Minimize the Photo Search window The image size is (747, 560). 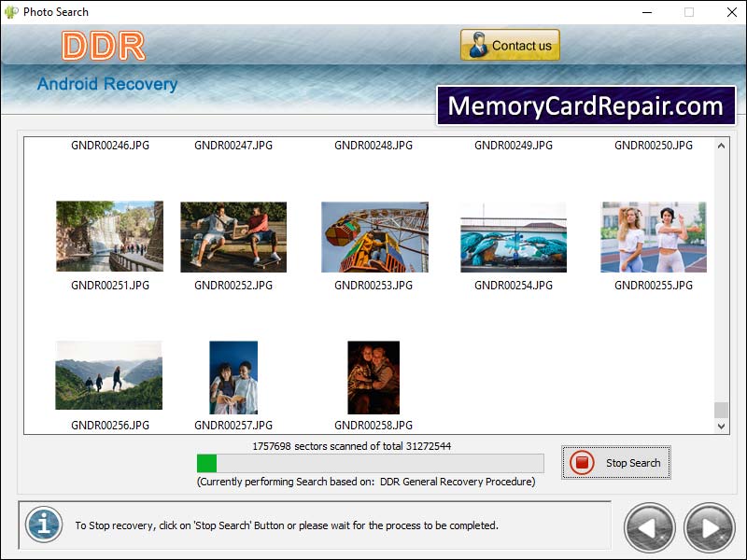tap(647, 12)
